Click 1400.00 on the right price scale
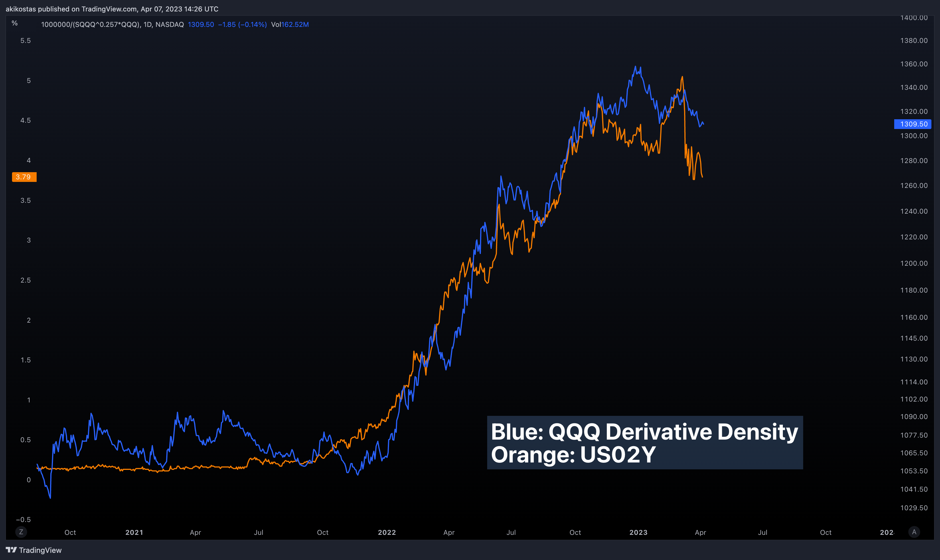 pos(914,18)
